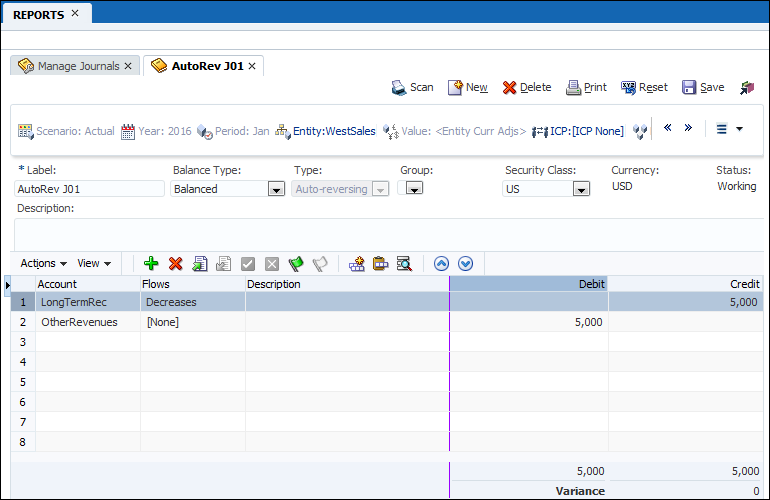The height and width of the screenshot is (500, 770).
Task: Open the Balance Type dropdown
Action: coord(276,189)
